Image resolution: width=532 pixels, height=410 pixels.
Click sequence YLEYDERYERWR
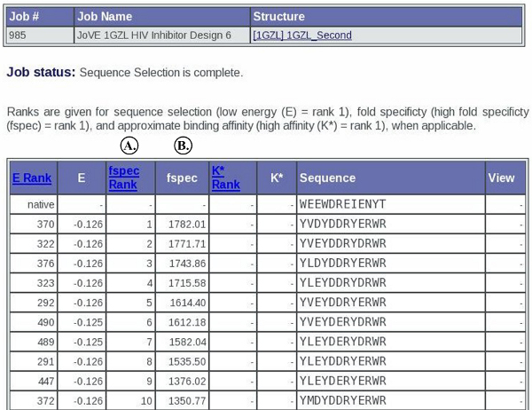pos(342,381)
